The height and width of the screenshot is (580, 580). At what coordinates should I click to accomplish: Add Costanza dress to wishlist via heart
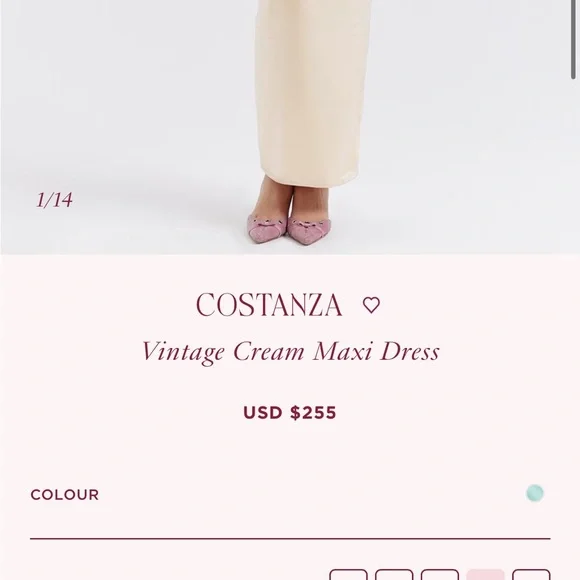371,305
